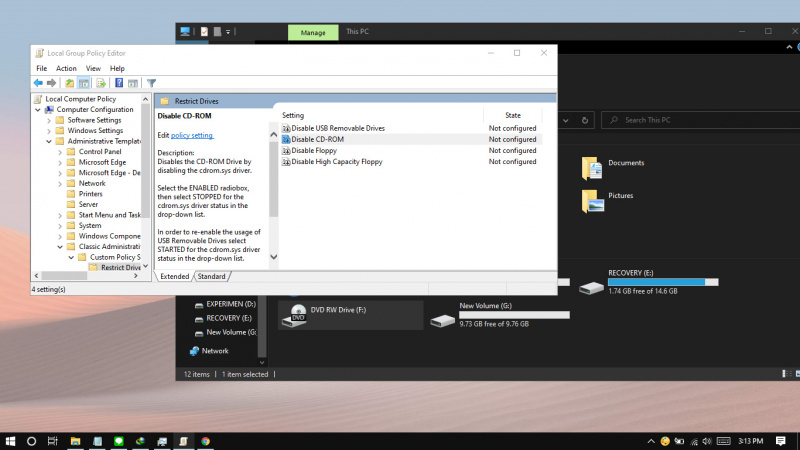
Task: Click the refresh icon in This PC address bar
Action: click(x=585, y=120)
